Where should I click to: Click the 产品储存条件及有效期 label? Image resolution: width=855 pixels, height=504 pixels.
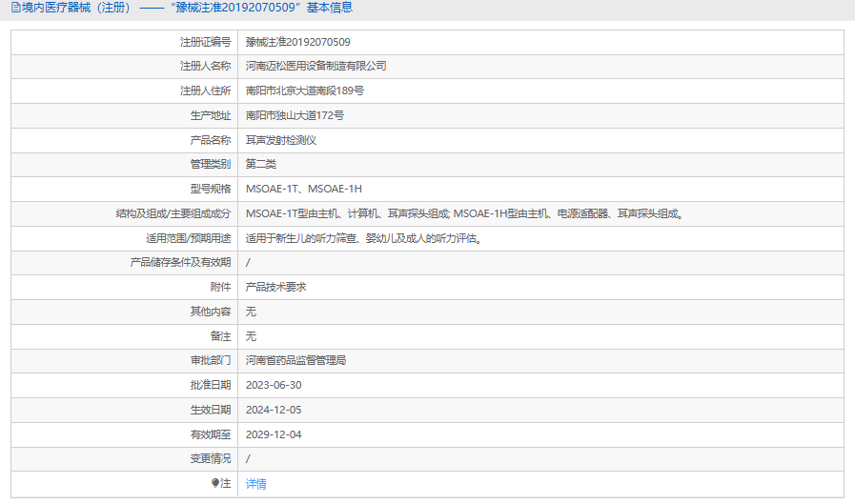pyautogui.click(x=180, y=262)
